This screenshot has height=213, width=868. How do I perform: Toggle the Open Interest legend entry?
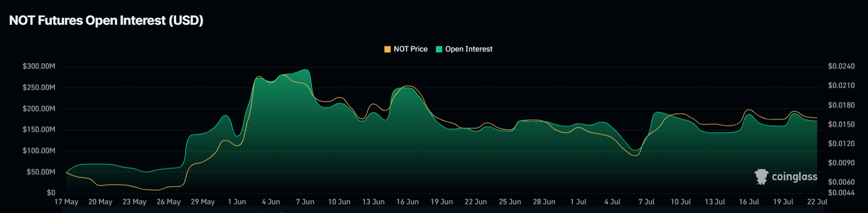point(464,49)
